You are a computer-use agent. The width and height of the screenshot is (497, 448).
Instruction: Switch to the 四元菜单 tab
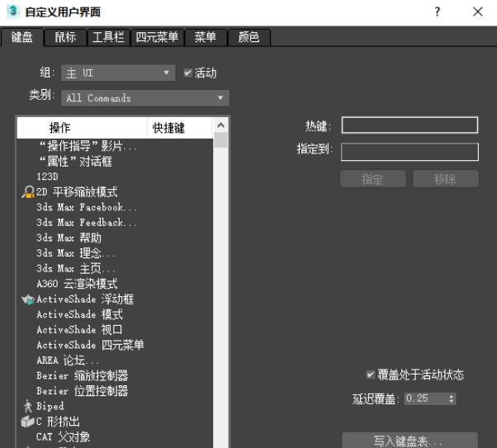(x=157, y=37)
